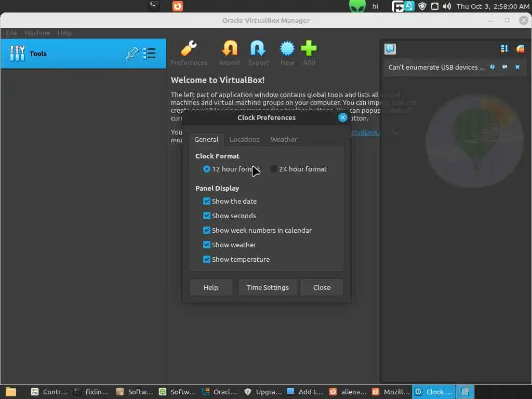The image size is (532, 399).
Task: Switch to Clock Preferences taskbar item
Action: tap(434, 392)
